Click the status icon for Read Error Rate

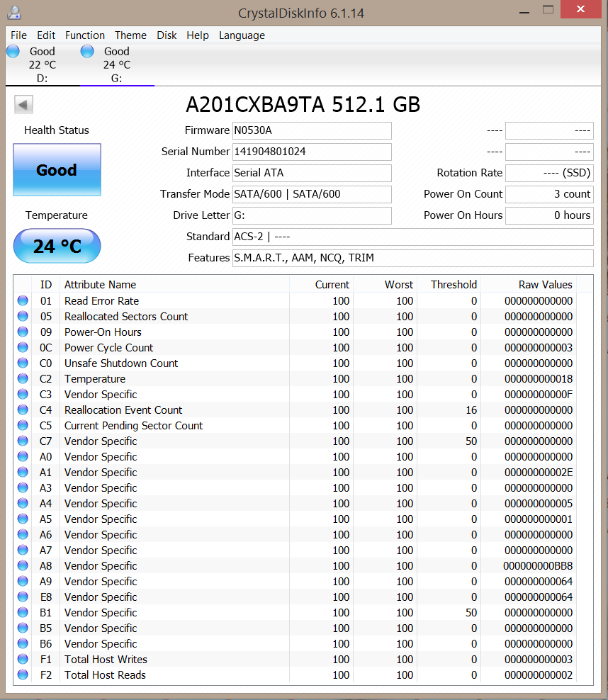pos(23,301)
